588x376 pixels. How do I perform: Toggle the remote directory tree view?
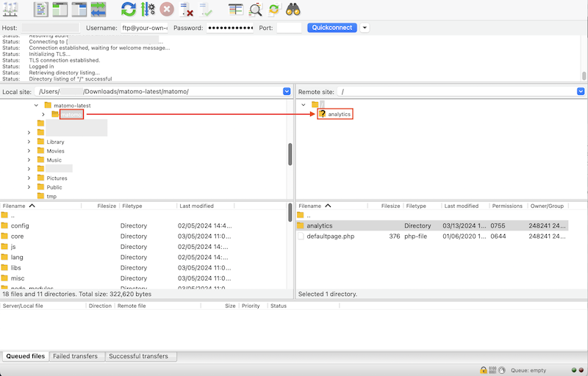(x=79, y=10)
